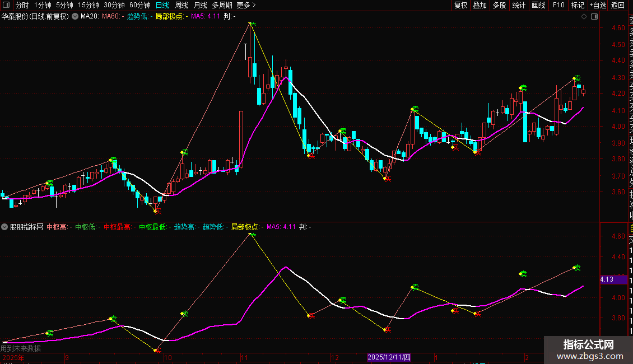Open the 复权 adjustment menu
This screenshot has width=633, height=364.
[460, 5]
